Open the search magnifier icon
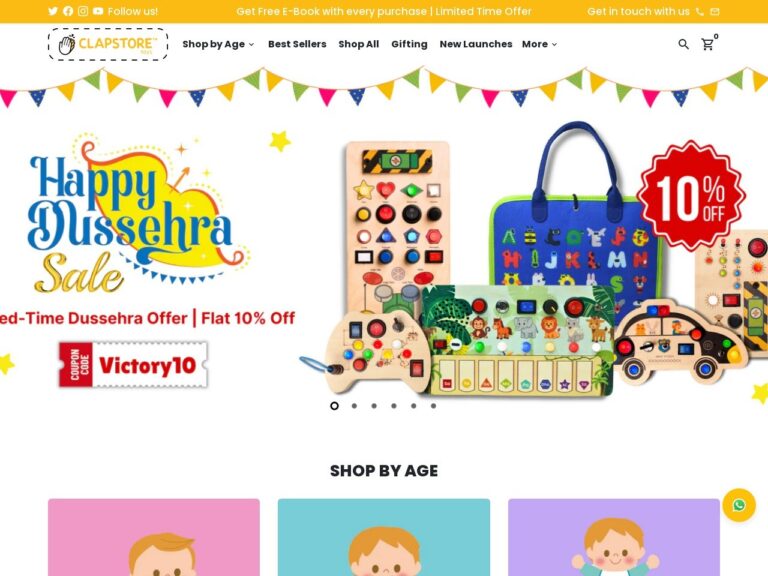Screen dimensions: 768x576 click(683, 44)
